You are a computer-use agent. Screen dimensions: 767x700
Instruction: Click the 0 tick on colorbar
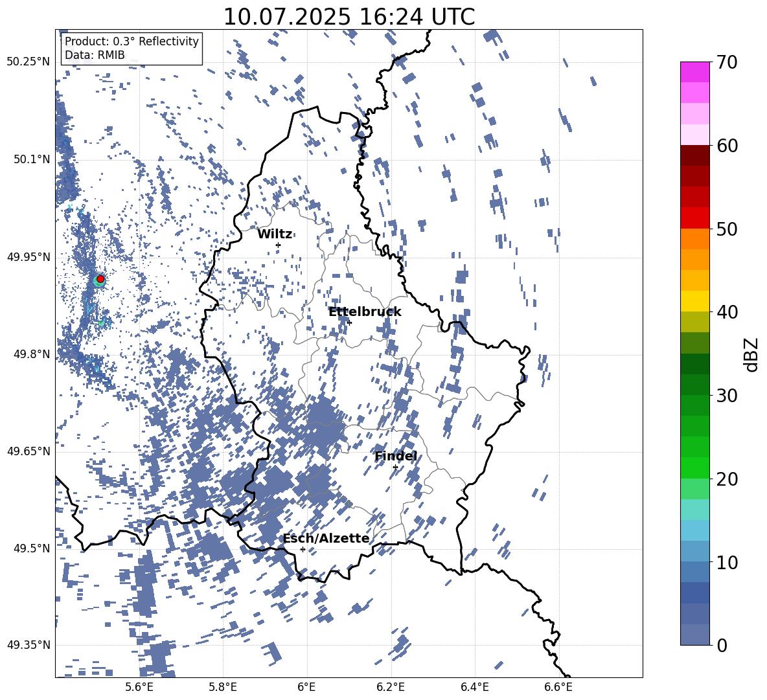click(722, 645)
